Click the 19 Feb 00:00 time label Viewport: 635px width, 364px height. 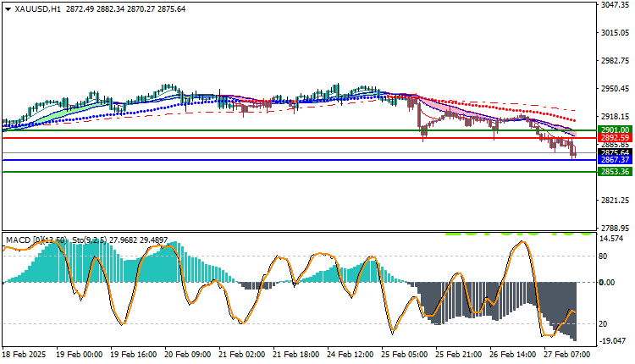tap(80, 355)
